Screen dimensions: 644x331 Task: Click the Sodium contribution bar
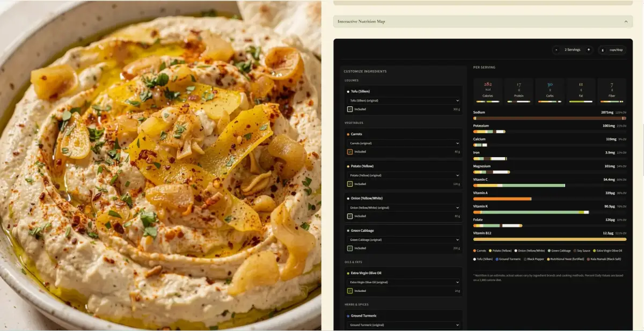(x=550, y=118)
